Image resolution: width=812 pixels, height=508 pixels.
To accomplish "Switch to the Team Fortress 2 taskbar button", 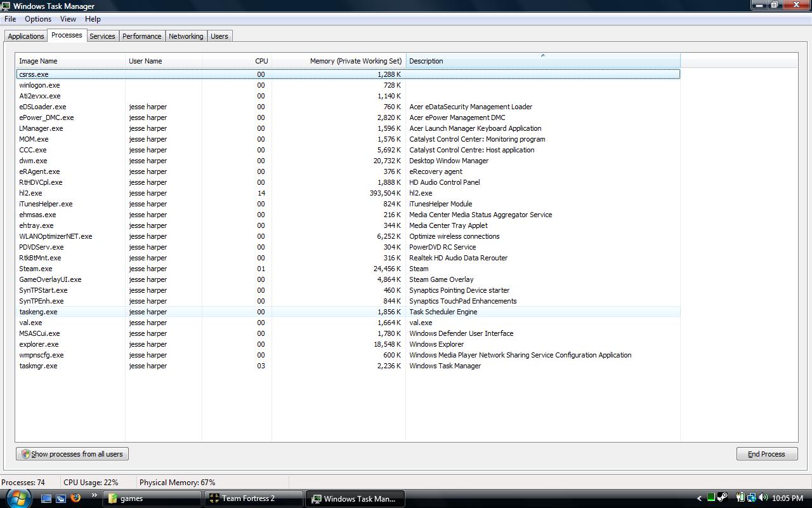I will [x=253, y=498].
